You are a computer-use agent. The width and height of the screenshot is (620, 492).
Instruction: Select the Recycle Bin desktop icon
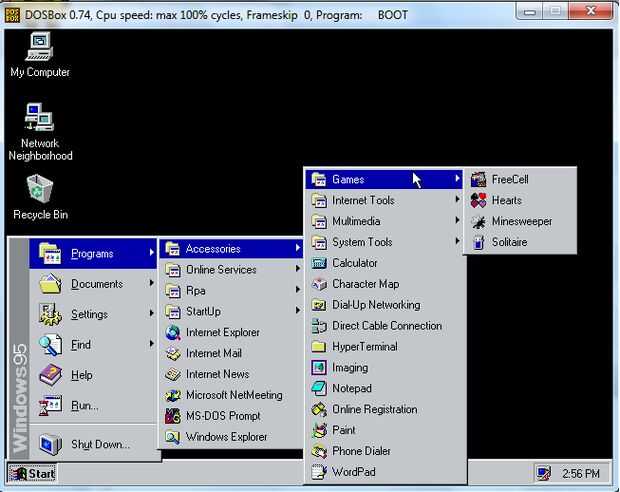40,188
